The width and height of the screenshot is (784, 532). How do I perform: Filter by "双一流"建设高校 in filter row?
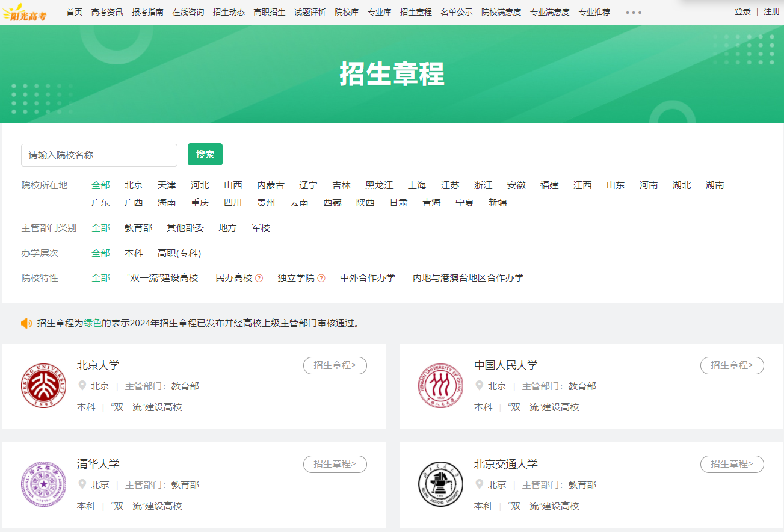(162, 278)
